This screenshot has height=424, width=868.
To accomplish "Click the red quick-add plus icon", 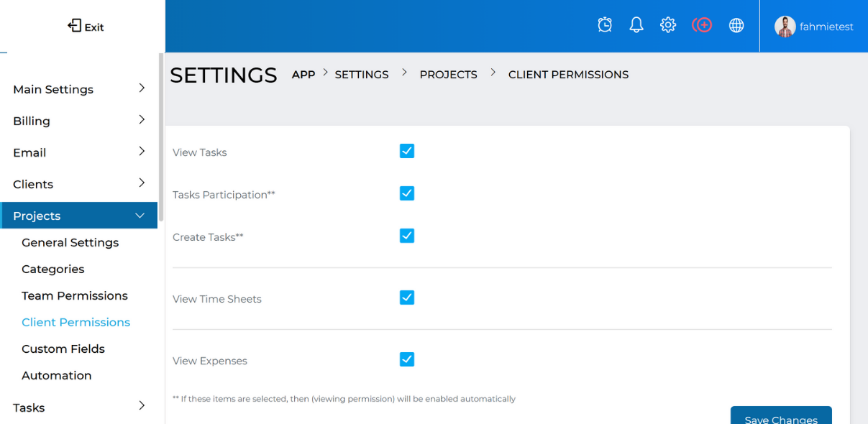I will [x=702, y=25].
